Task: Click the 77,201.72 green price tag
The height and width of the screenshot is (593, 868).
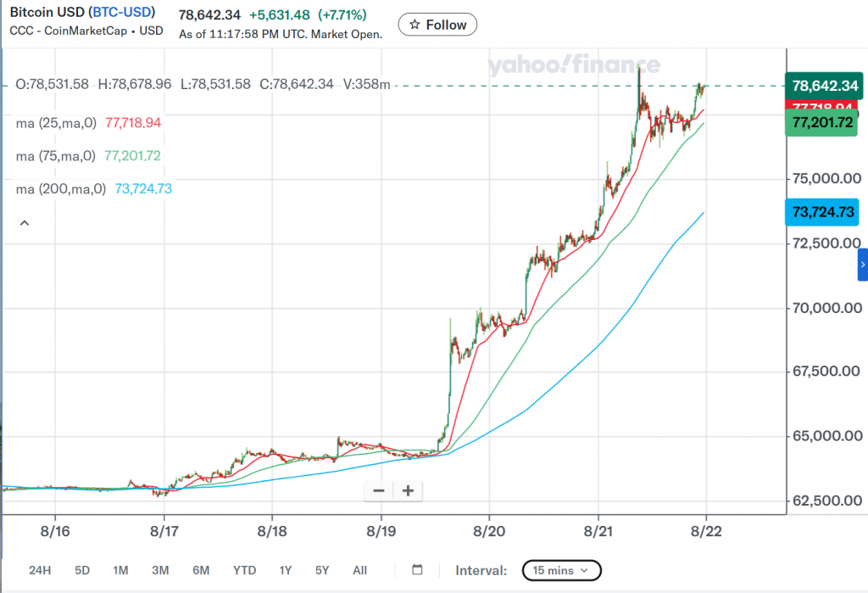Action: tap(822, 122)
